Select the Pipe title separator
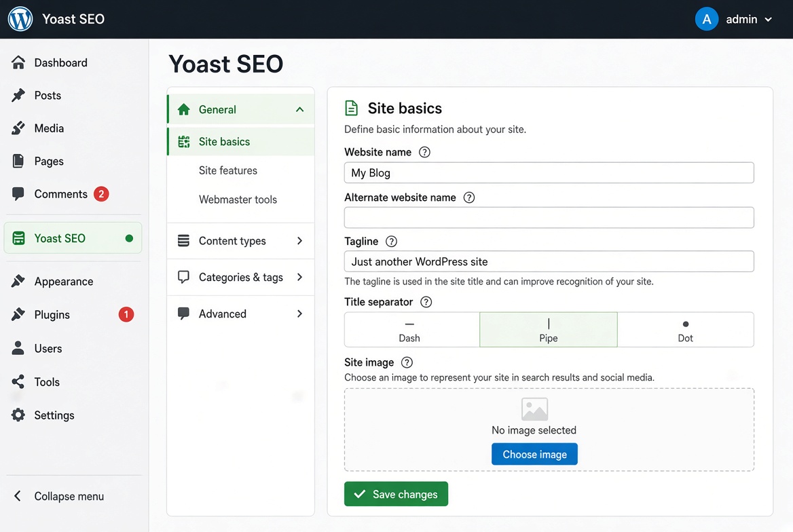Image resolution: width=793 pixels, height=532 pixels. pyautogui.click(x=548, y=330)
